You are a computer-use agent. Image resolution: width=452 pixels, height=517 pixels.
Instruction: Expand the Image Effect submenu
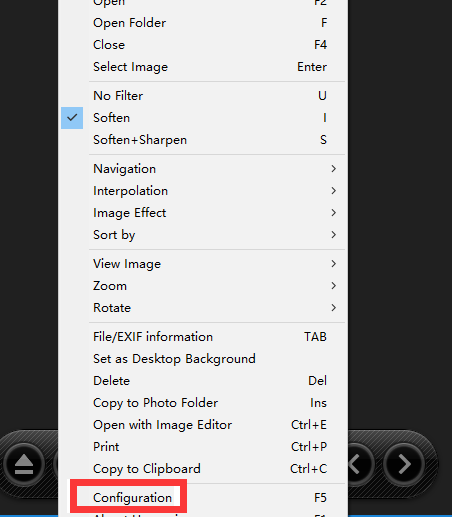tap(203, 213)
